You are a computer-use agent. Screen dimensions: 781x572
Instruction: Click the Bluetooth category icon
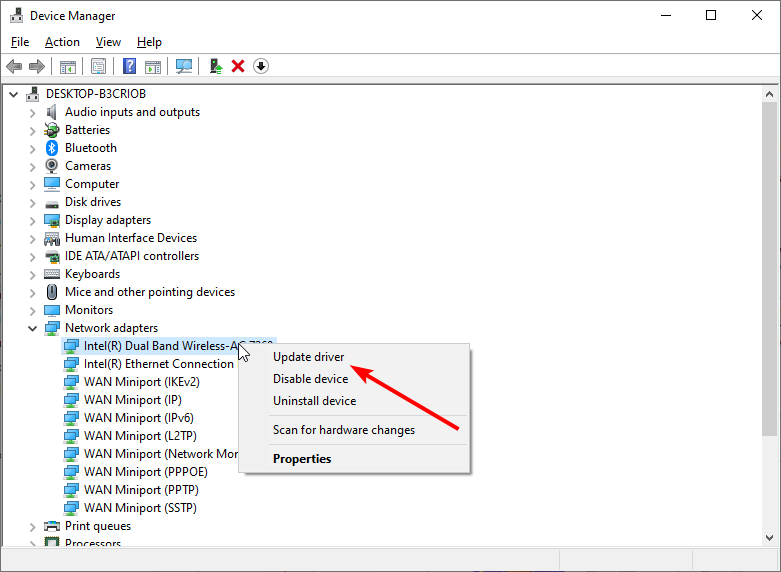[52, 148]
